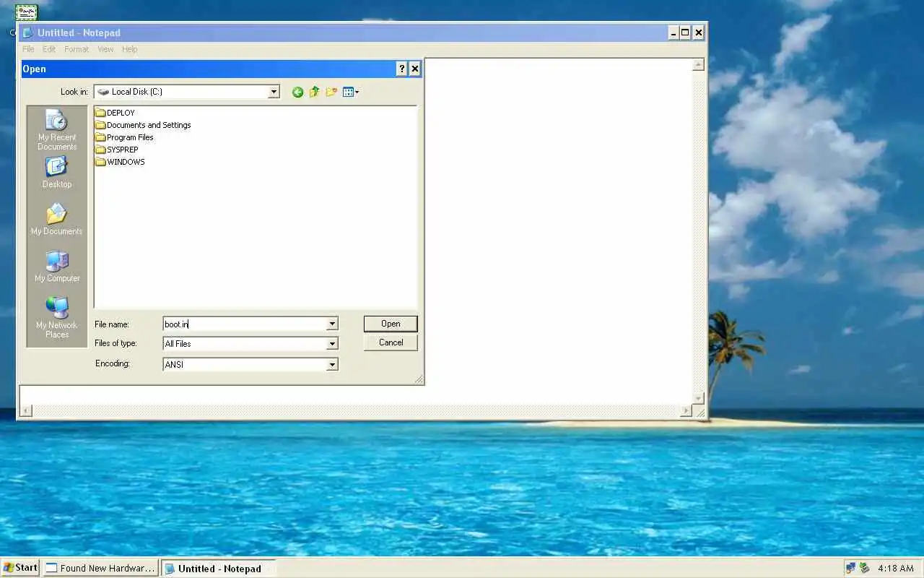The image size is (924, 578).
Task: Click the Cancel button
Action: point(391,342)
